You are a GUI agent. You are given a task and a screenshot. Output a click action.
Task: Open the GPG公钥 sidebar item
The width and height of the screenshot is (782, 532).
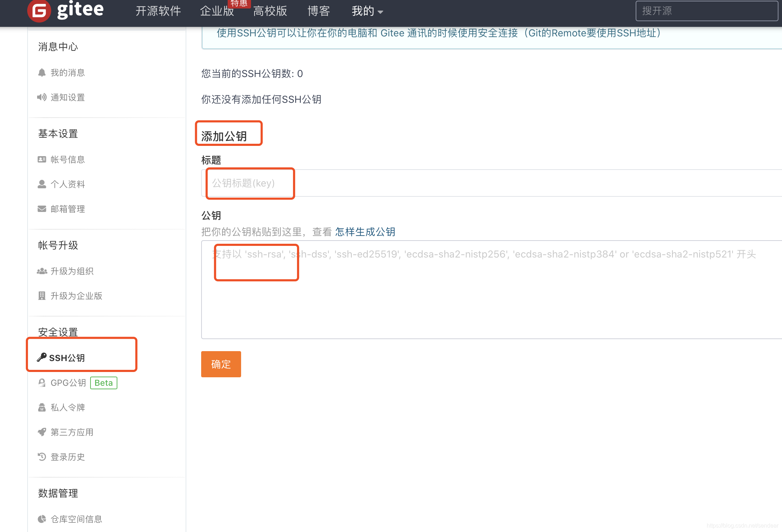pos(68,383)
